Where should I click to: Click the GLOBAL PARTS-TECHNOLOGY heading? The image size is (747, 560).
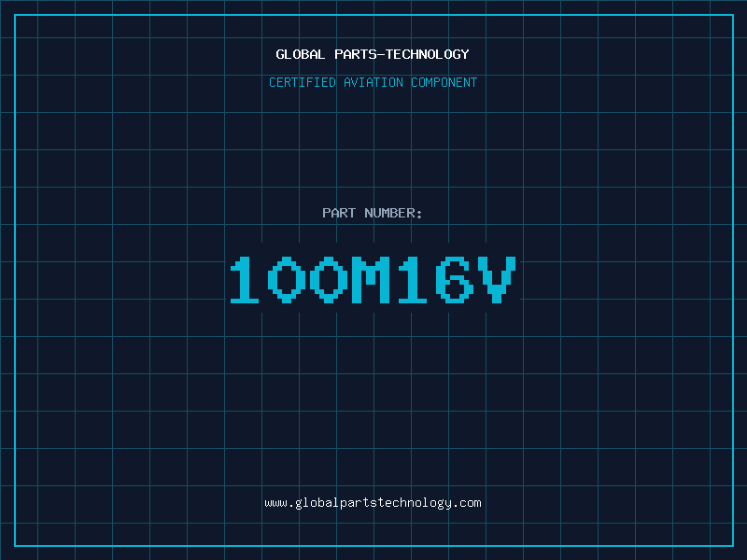373,54
